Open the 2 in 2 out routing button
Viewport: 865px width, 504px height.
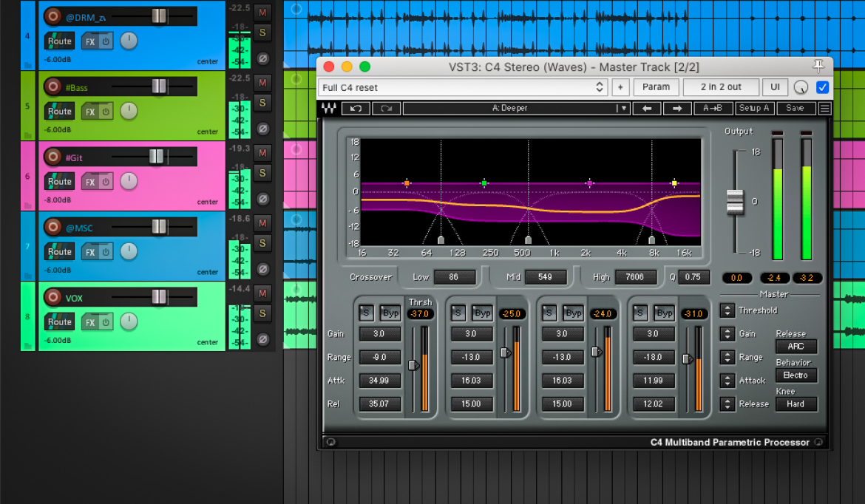(721, 87)
